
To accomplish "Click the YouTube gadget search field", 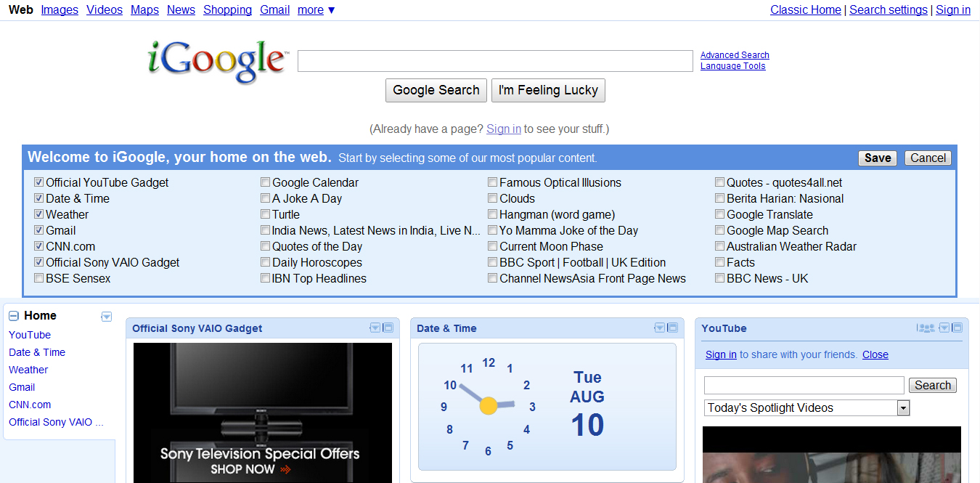I will click(x=804, y=385).
